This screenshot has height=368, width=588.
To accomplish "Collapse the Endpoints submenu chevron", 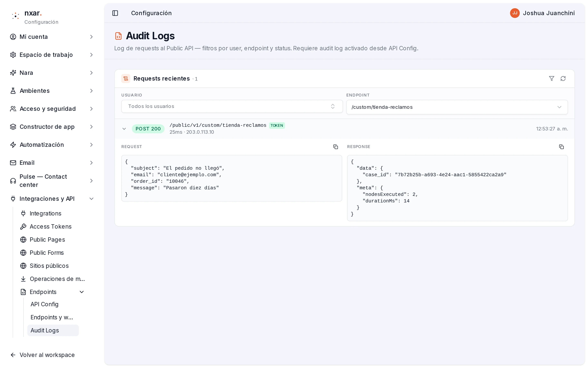I will [82, 292].
